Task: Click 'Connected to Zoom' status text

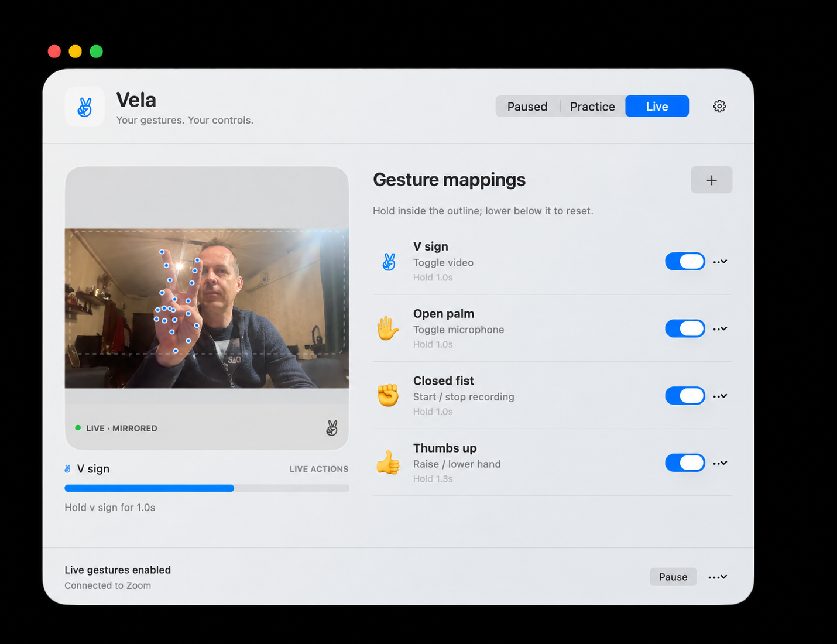Action: point(108,585)
